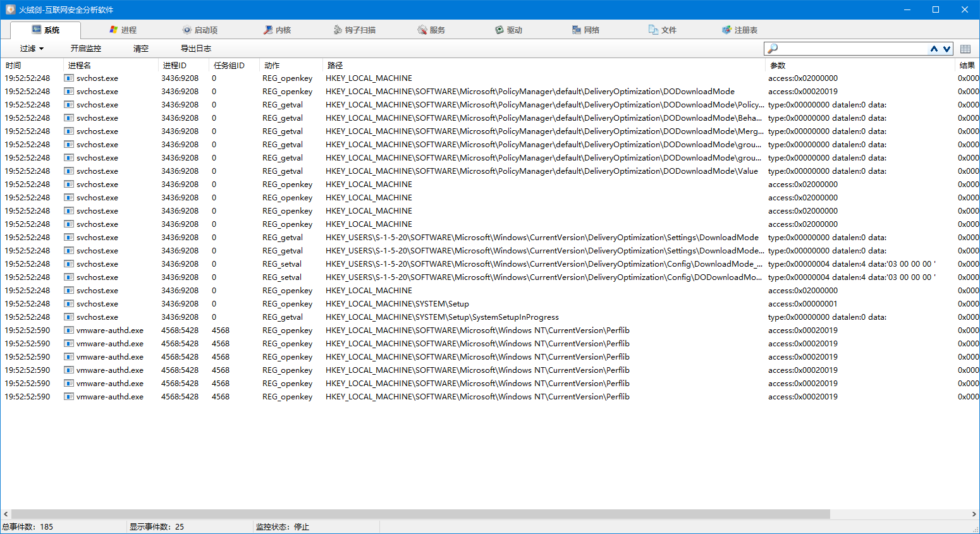Image resolution: width=980 pixels, height=534 pixels.
Task: Select the SystemSetupInProgress REG_getval row
Action: (490, 317)
